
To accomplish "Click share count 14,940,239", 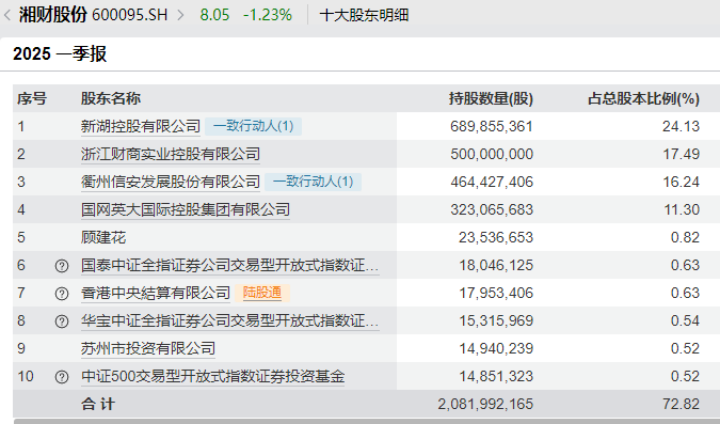I will tap(496, 348).
